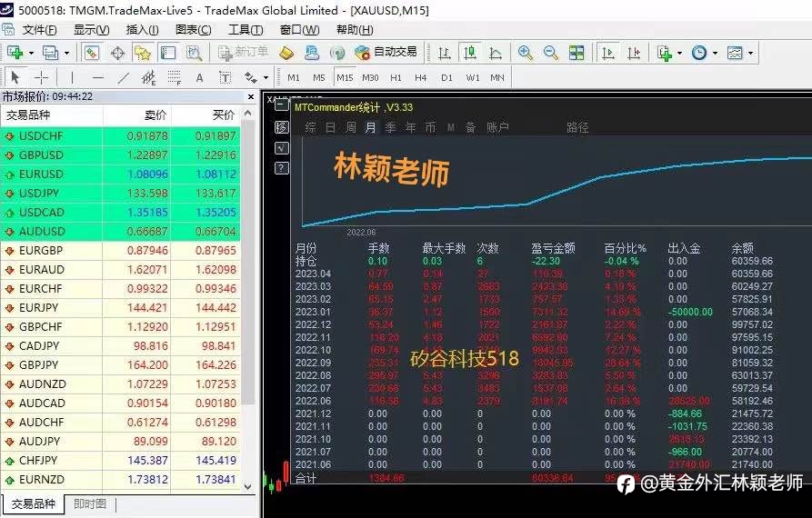
Task: Switch to M1 timeframe
Action: coord(294,77)
